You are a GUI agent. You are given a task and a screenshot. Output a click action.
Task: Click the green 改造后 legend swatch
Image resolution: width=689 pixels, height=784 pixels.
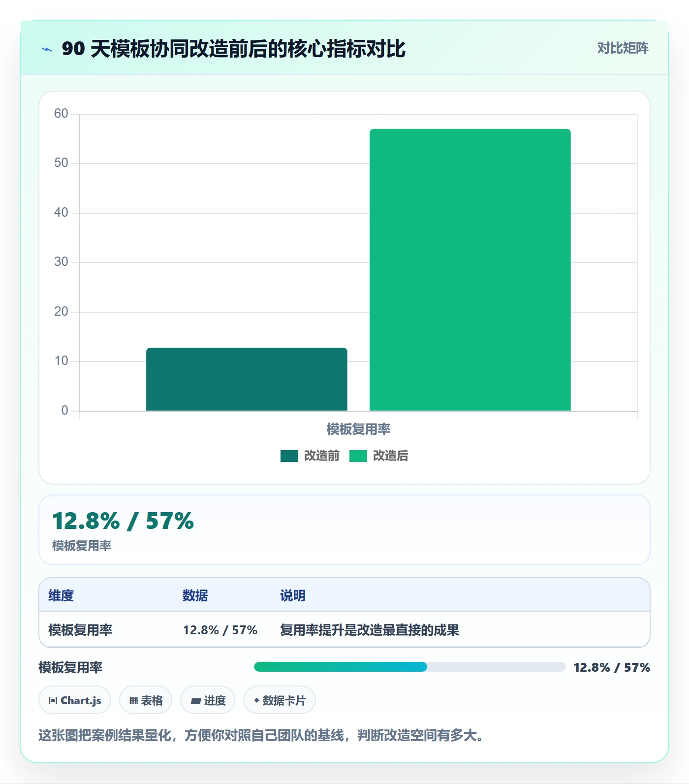[358, 456]
